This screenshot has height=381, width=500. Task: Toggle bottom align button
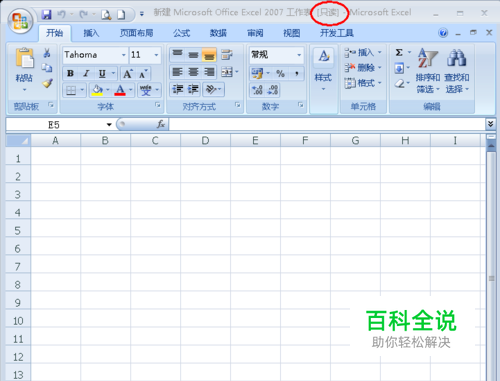point(209,55)
